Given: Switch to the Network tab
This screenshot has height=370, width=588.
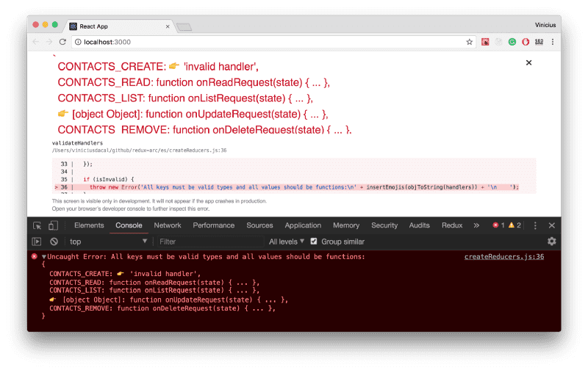Looking at the screenshot, I should point(168,225).
